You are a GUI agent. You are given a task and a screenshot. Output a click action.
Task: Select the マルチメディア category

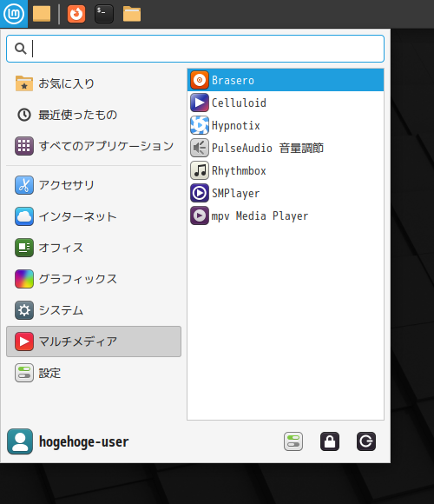pyautogui.click(x=94, y=342)
